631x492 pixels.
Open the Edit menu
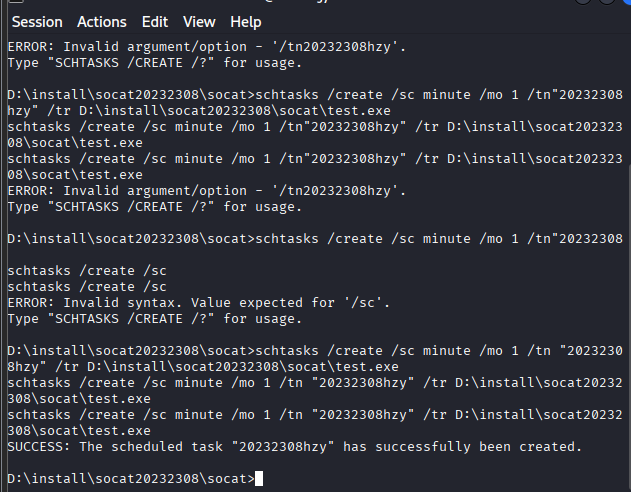tap(155, 21)
